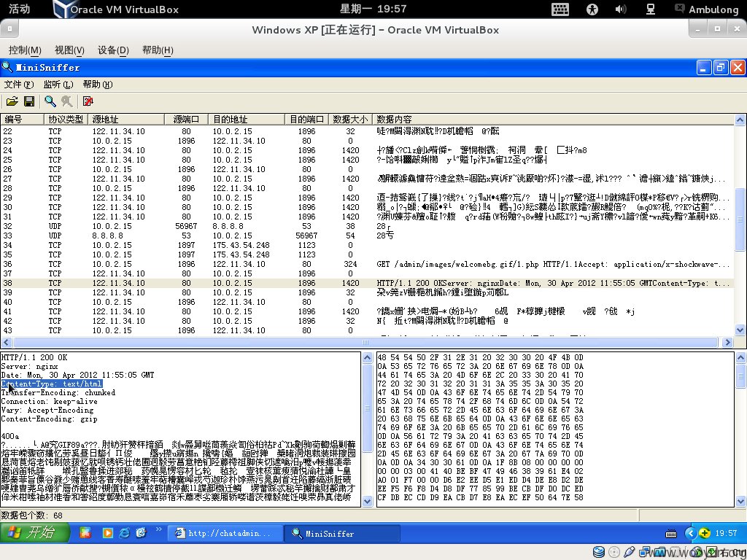Click the greyed-out stop capture magnifier icon
The width and height of the screenshot is (747, 560).
66,101
